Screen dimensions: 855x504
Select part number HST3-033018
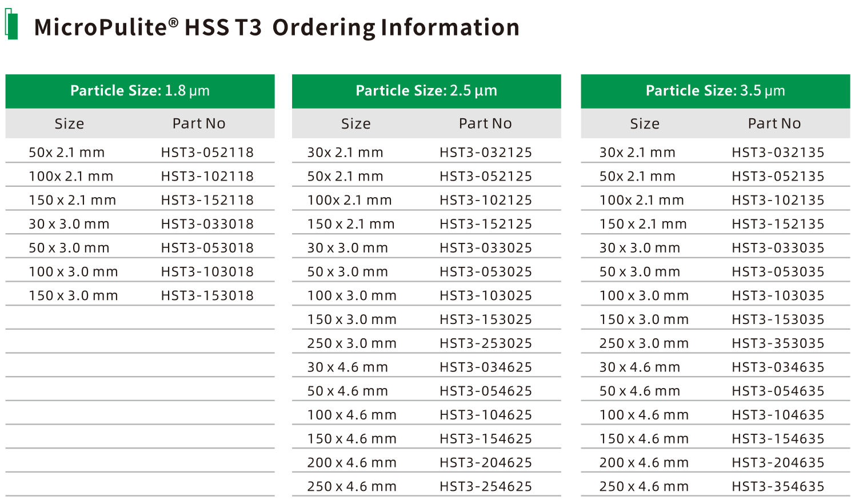pyautogui.click(x=207, y=224)
